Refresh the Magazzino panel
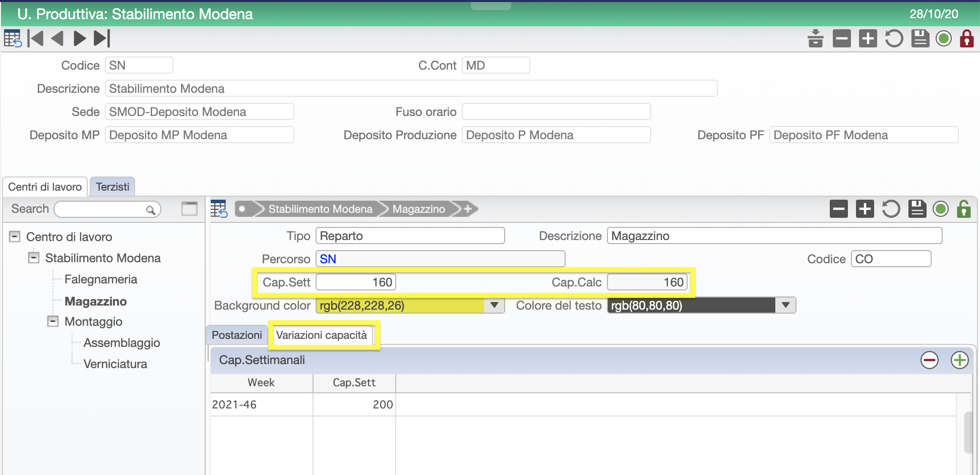 [x=891, y=209]
